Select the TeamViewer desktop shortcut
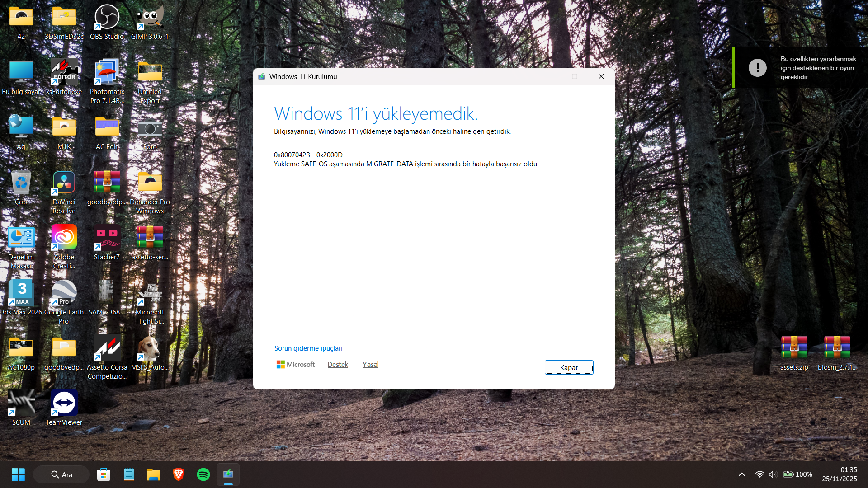Image resolution: width=868 pixels, height=488 pixels. coord(64,403)
